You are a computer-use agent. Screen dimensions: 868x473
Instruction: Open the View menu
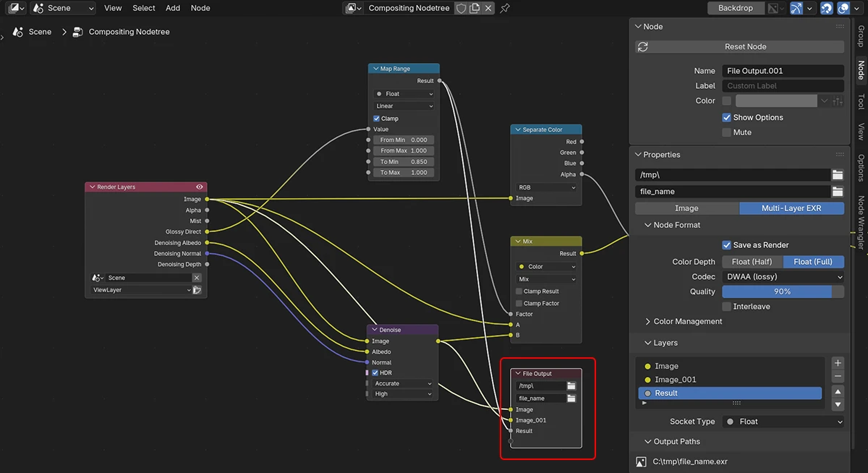(x=113, y=8)
